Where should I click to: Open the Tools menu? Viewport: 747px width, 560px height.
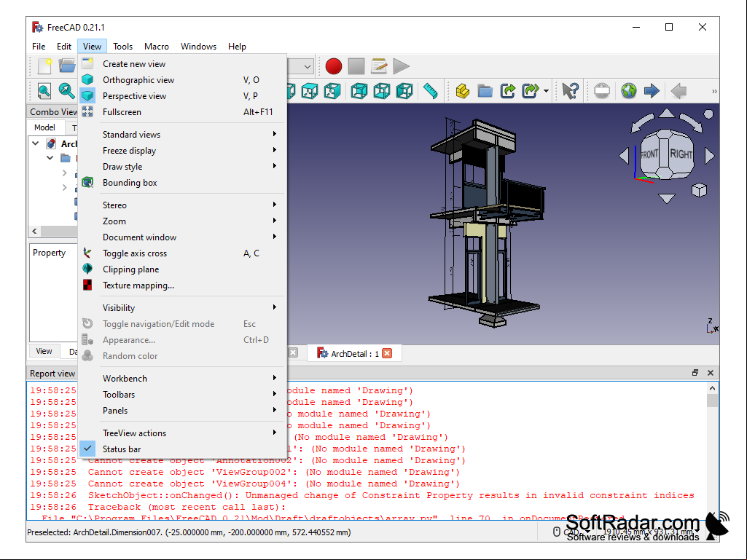[122, 46]
